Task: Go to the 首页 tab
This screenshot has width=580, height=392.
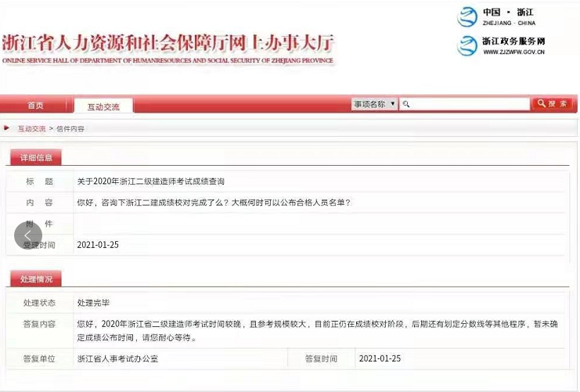Action: (x=35, y=106)
